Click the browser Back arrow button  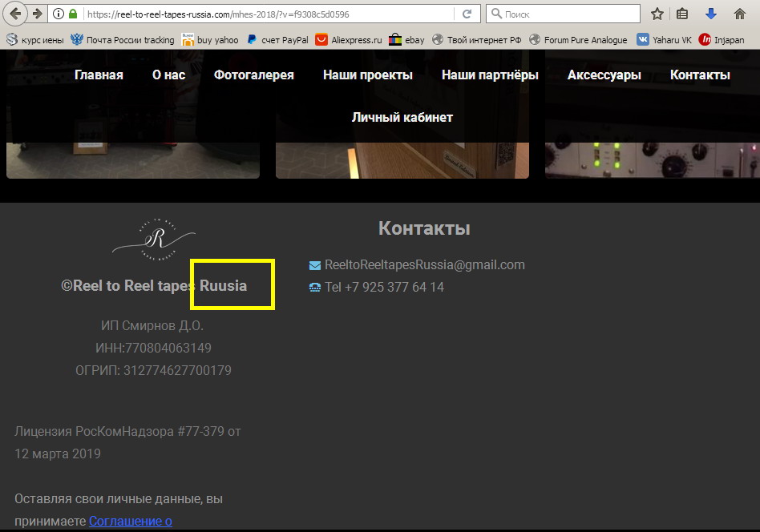(x=15, y=14)
